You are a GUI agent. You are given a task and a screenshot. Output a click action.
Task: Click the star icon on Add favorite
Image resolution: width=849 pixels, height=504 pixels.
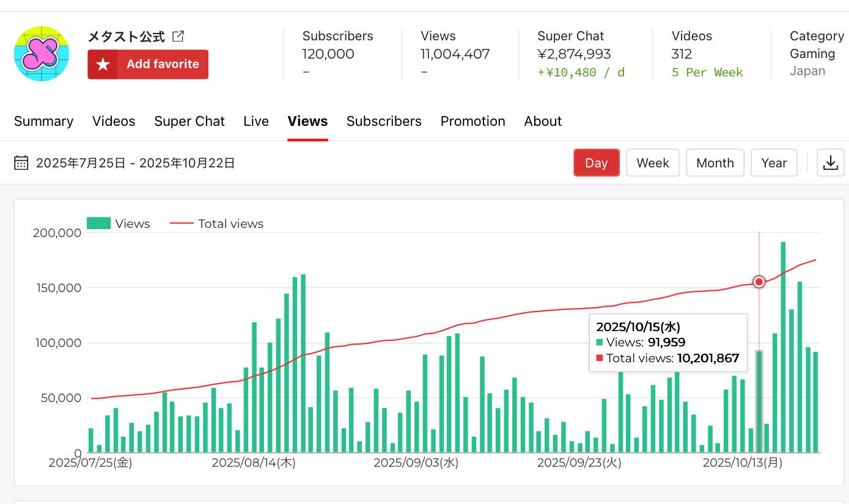pyautogui.click(x=103, y=65)
